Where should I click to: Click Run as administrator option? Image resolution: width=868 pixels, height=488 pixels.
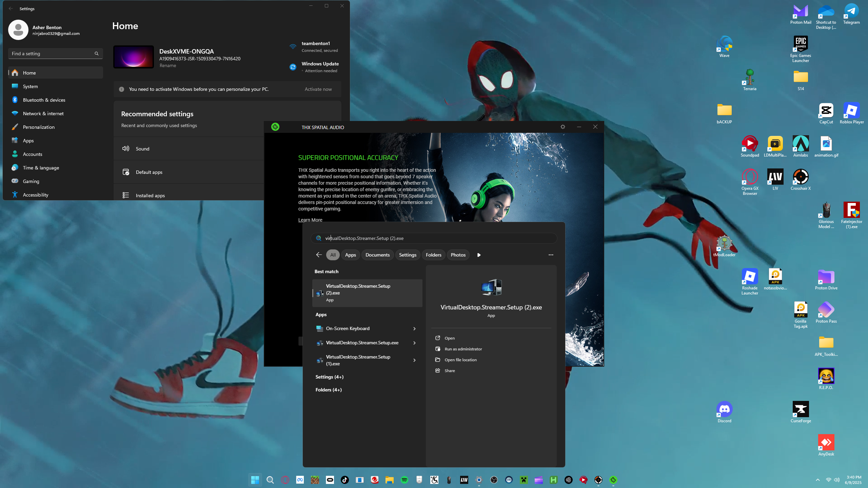(x=463, y=349)
